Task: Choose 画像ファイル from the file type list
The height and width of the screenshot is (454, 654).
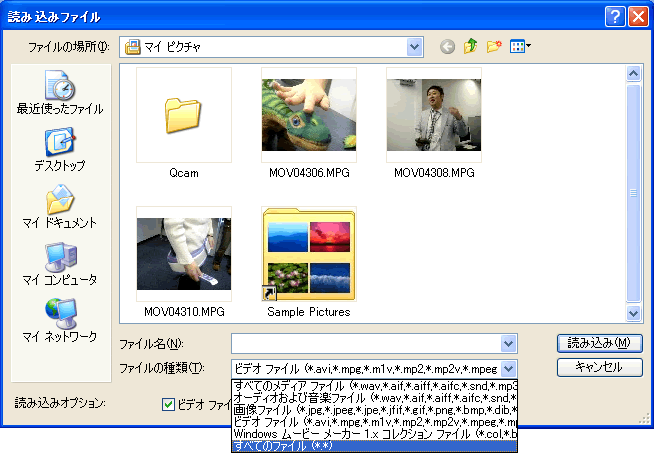Action: 374,410
